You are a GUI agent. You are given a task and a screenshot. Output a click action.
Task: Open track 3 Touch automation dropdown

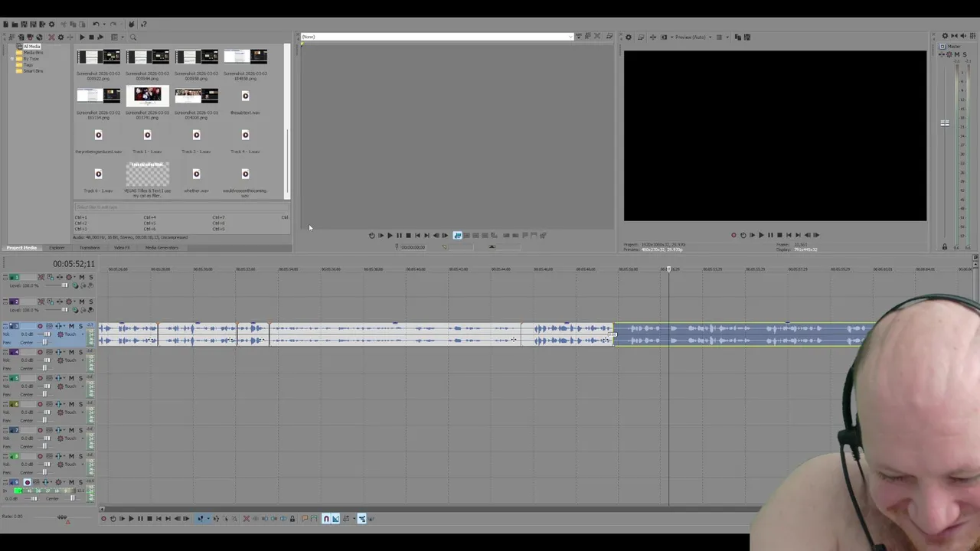point(83,334)
